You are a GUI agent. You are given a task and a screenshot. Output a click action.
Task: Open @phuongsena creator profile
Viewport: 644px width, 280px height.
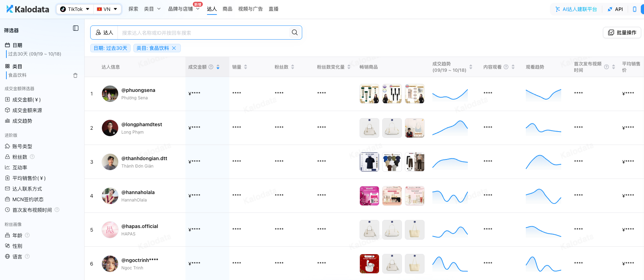138,90
